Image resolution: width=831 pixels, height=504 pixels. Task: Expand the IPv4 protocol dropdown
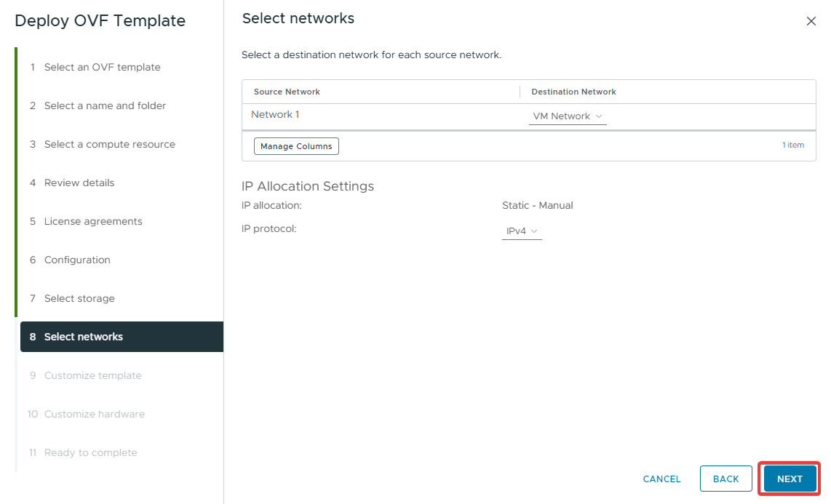click(522, 231)
